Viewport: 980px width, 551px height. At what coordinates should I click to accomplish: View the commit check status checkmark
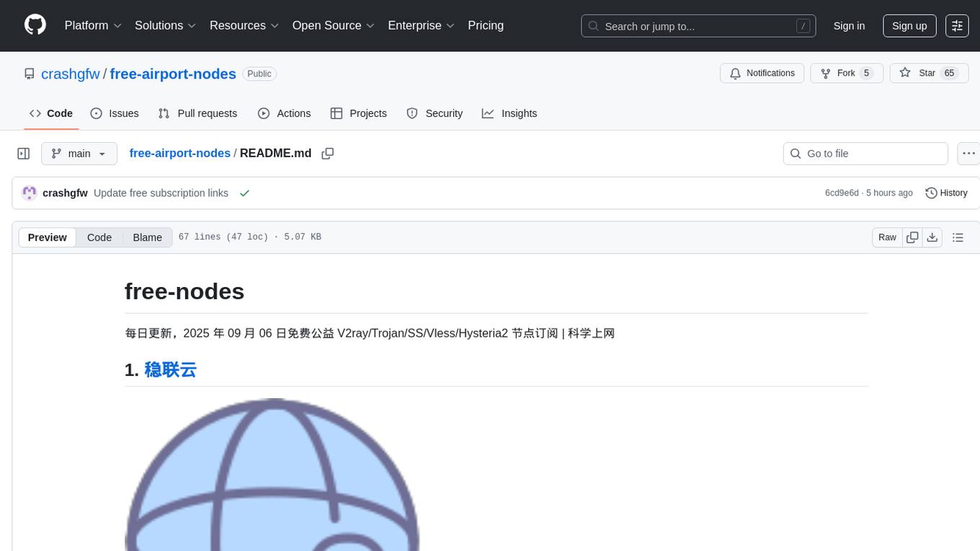click(244, 193)
